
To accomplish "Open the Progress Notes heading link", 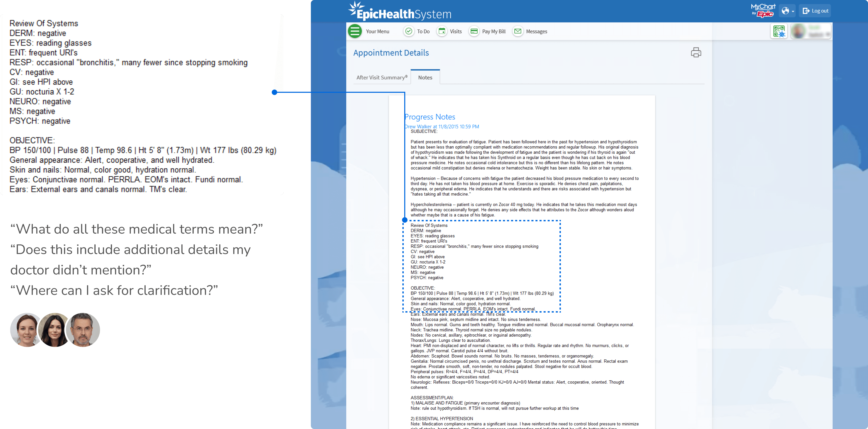I will click(430, 117).
